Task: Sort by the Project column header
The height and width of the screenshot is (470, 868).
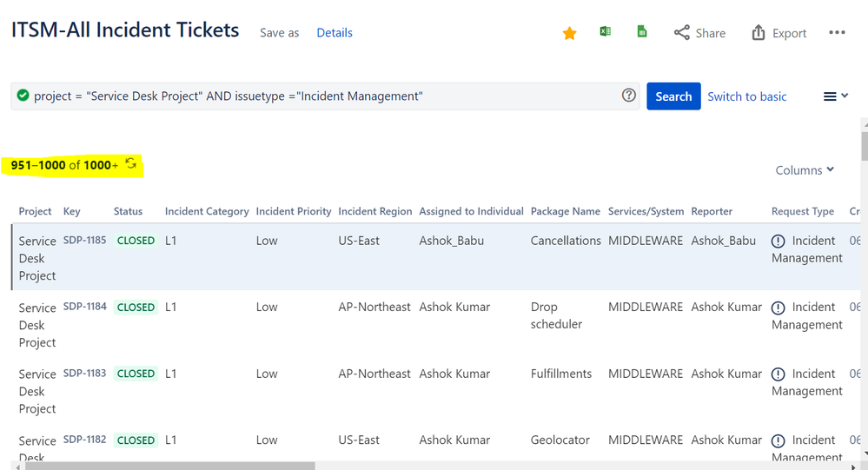Action: click(x=35, y=211)
